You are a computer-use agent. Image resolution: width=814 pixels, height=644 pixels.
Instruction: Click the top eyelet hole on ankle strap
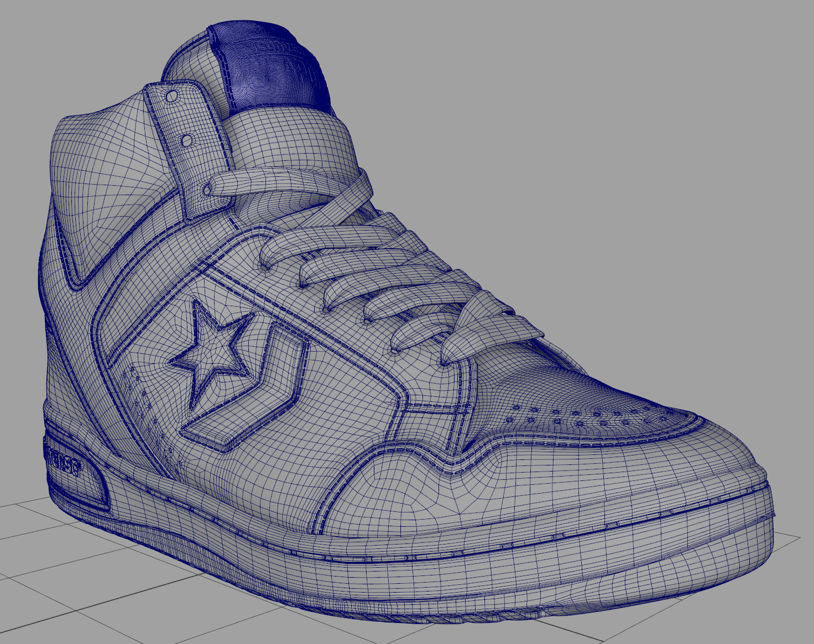[173, 96]
